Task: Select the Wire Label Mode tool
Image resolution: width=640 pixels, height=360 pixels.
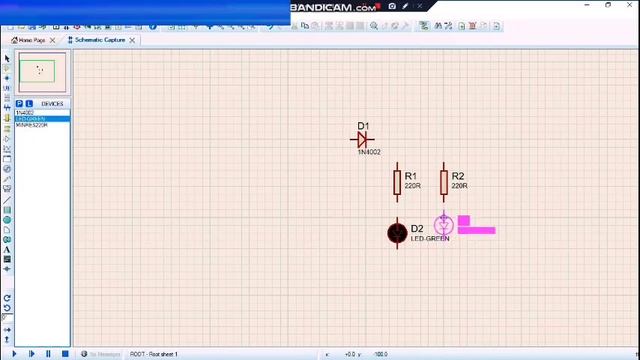Action: (7, 88)
